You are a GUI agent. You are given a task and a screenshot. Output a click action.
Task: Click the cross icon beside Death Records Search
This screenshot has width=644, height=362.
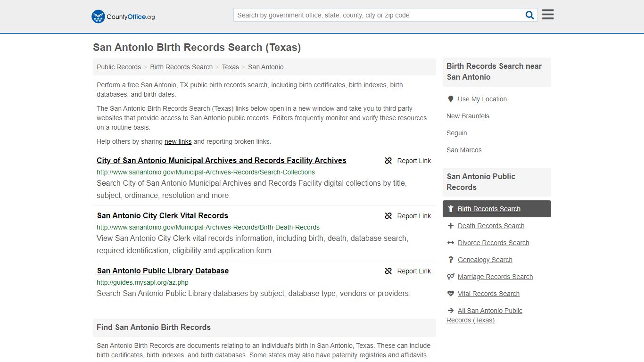point(451,226)
